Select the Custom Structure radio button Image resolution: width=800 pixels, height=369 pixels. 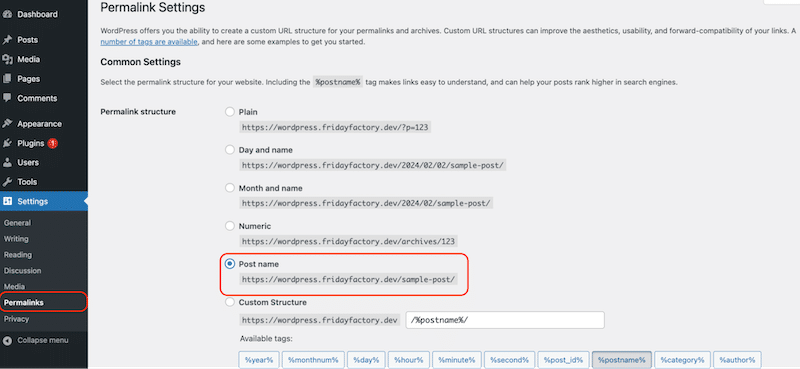[x=230, y=302]
